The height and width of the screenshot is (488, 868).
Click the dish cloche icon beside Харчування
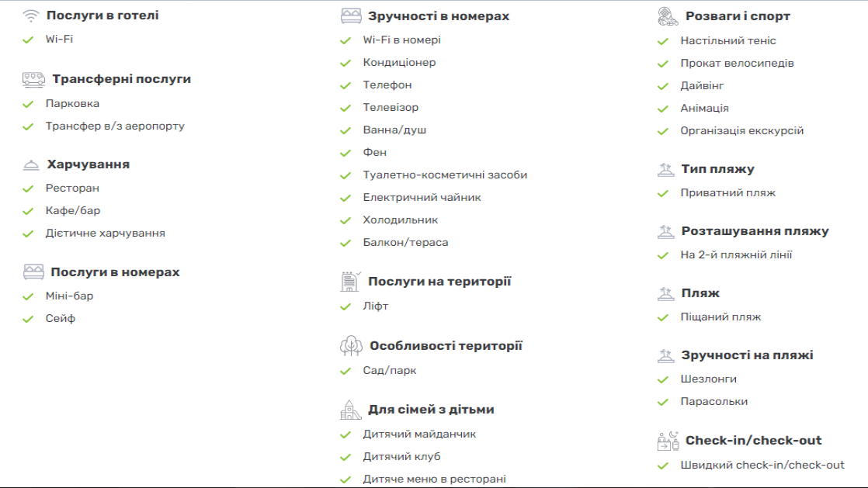[x=31, y=165]
